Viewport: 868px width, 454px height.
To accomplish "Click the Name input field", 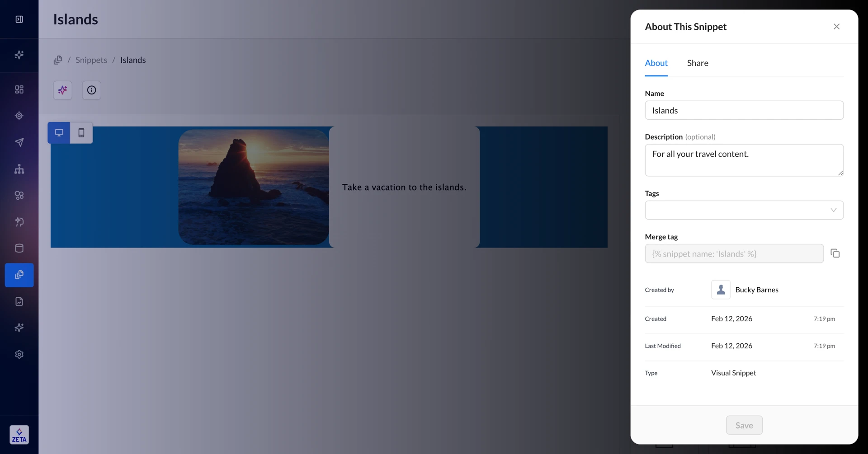I will click(744, 110).
